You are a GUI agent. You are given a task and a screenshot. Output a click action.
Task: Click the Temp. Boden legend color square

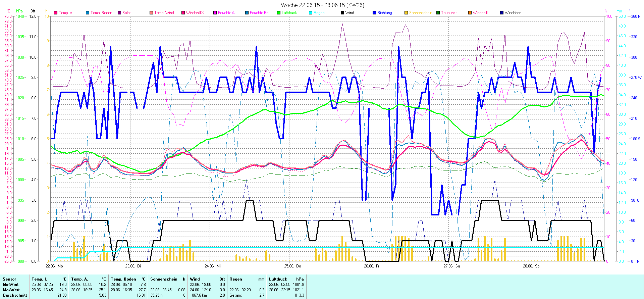point(88,13)
